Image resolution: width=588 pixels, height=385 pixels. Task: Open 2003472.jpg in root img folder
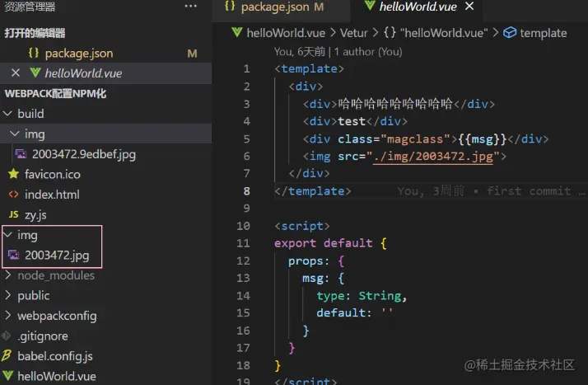pyautogui.click(x=57, y=256)
